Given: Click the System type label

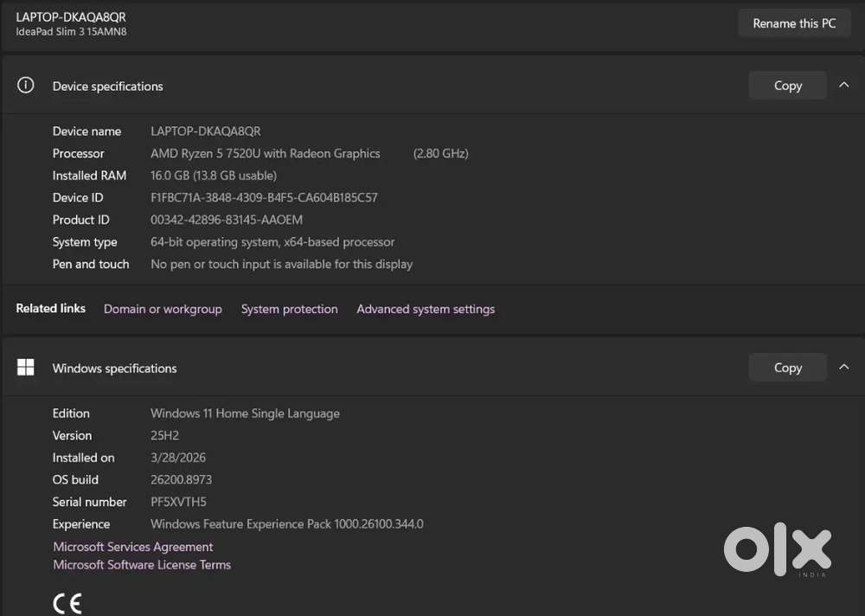Looking at the screenshot, I should (x=85, y=242).
